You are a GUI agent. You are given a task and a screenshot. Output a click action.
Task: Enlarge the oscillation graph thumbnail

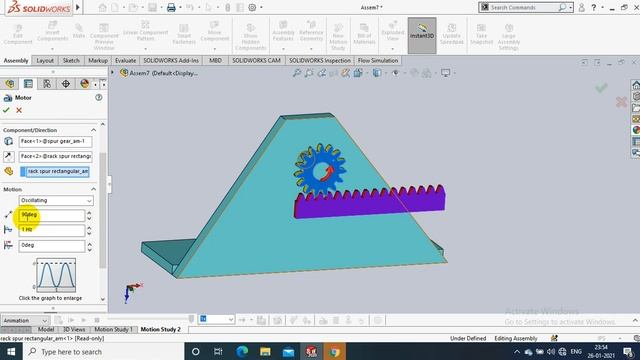[x=56, y=275]
